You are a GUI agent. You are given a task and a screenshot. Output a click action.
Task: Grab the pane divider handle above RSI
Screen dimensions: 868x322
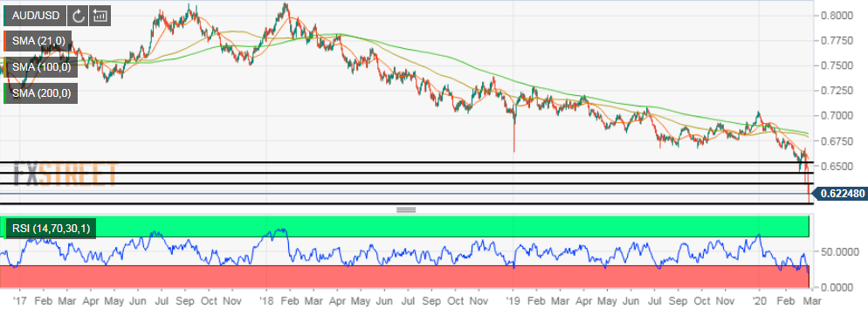(x=406, y=209)
